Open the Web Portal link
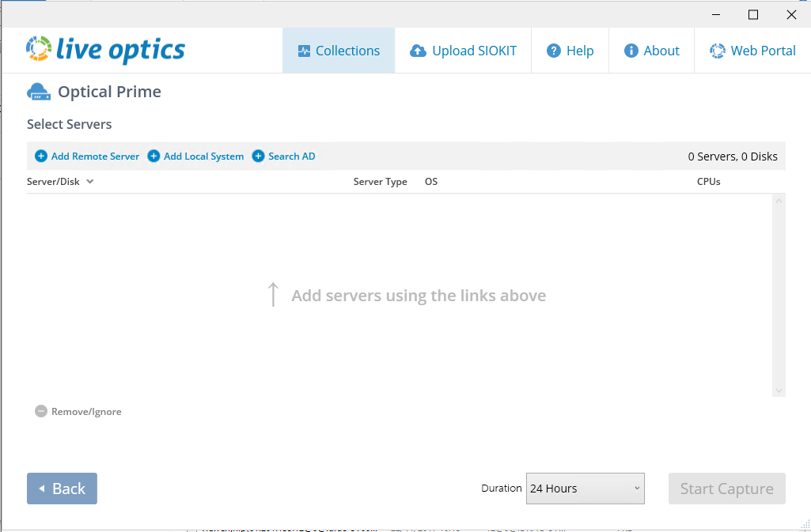This screenshot has height=532, width=811. 752,51
